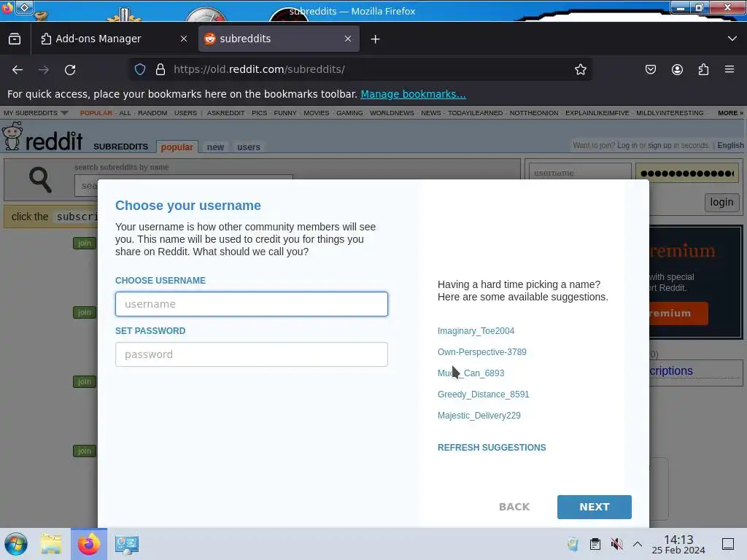The image size is (747, 560).
Task: Open the file explorer taskbar icon
Action: click(x=51, y=544)
